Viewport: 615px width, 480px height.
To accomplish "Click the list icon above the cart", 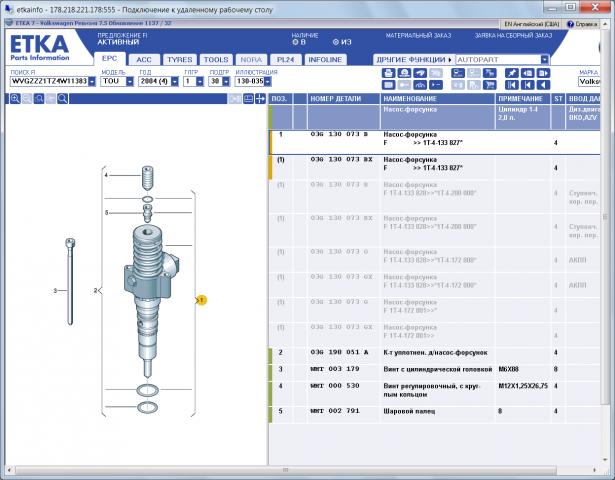I will (x=490, y=73).
